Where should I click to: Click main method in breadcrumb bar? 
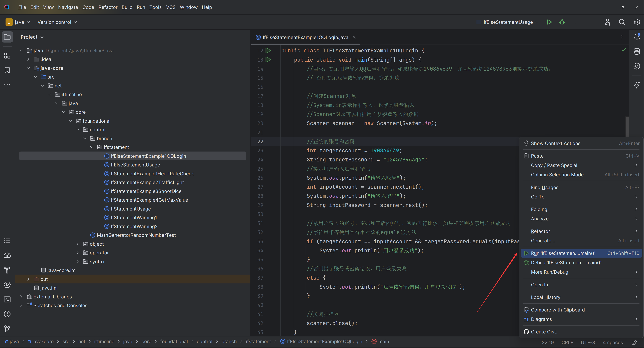point(380,341)
